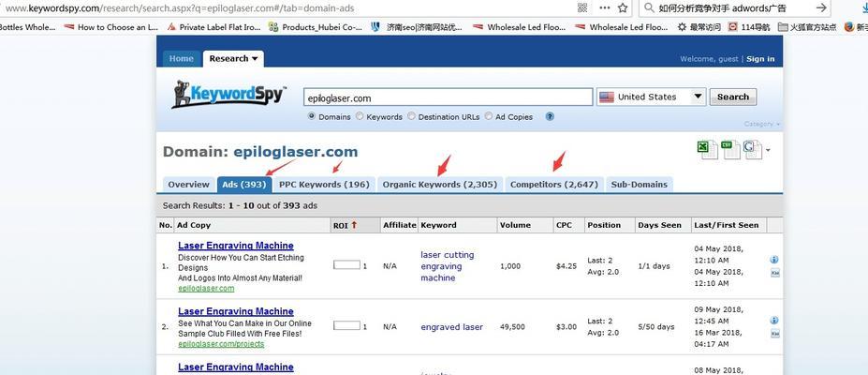868x375 pixels.
Task: Sort by Ad Copy column header
Action: click(x=194, y=225)
